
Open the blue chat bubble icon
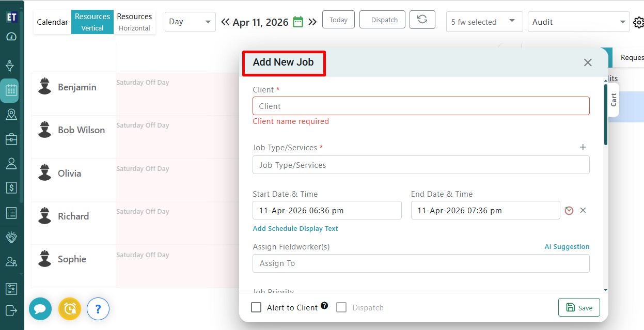point(40,309)
